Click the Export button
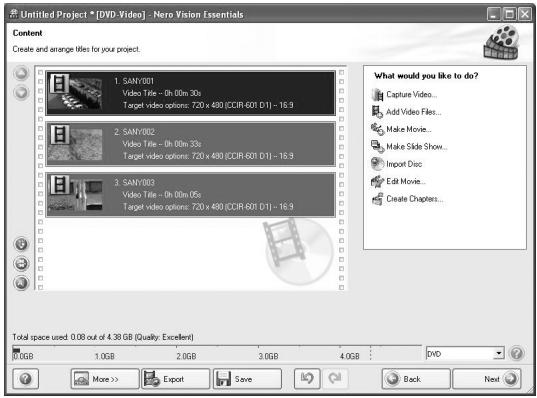Viewport: 537px width, 398px height. (176, 379)
